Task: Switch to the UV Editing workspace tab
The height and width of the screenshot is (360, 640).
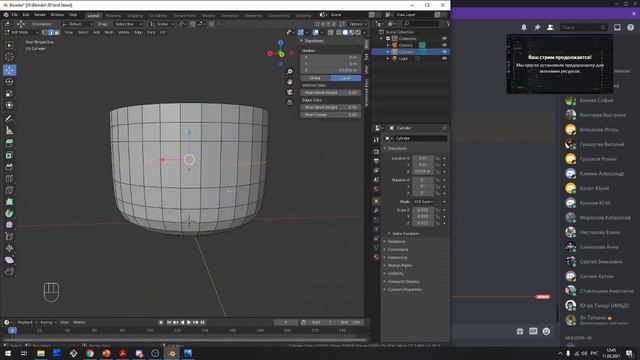Action: coord(158,16)
